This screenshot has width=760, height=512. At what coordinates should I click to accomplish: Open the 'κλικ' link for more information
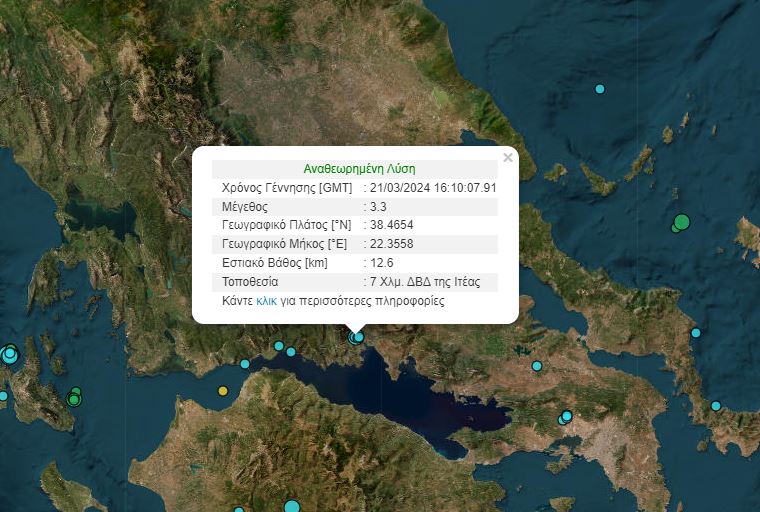click(x=266, y=301)
